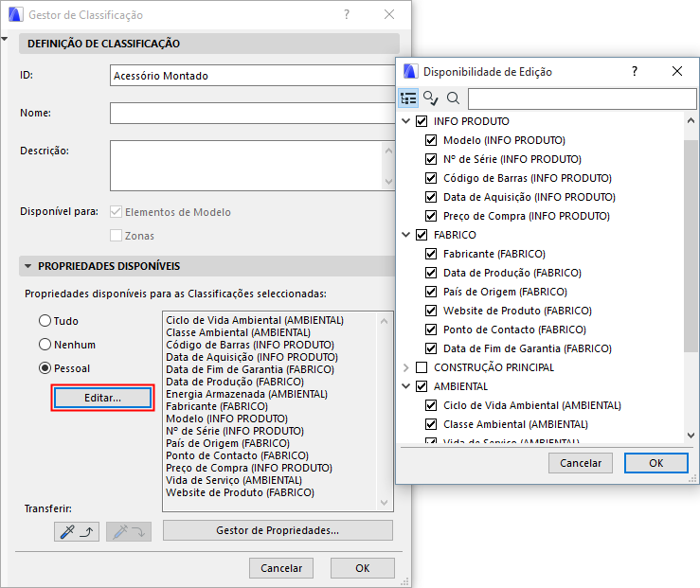Uncheck Data de Aquisição checkbox in tree
700x588 pixels.
click(x=431, y=197)
